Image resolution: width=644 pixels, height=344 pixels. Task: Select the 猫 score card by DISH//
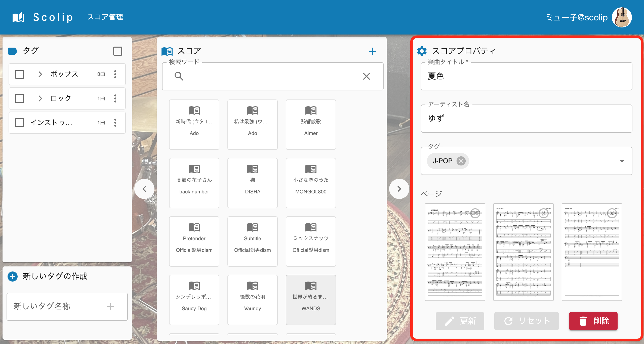coord(253,183)
